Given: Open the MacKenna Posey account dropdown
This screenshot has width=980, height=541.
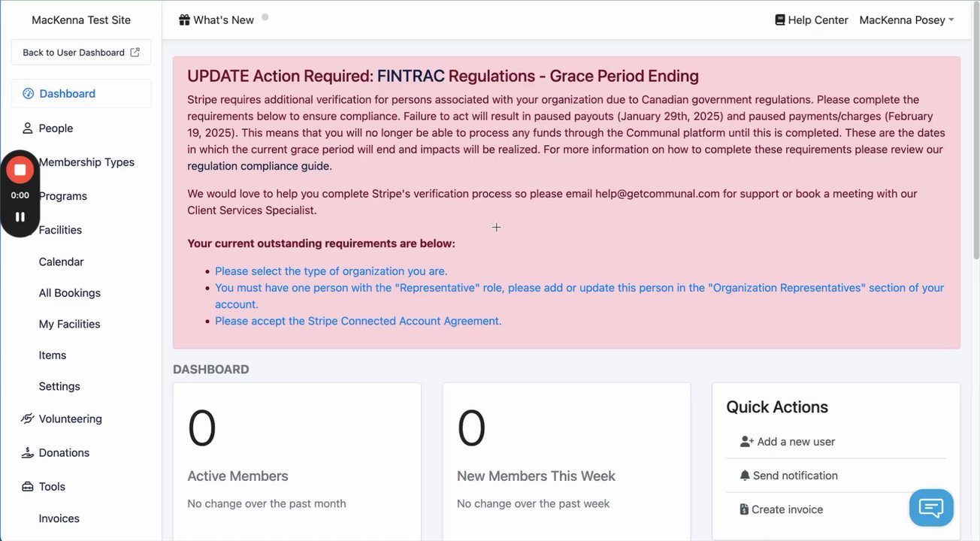Looking at the screenshot, I should click(906, 20).
